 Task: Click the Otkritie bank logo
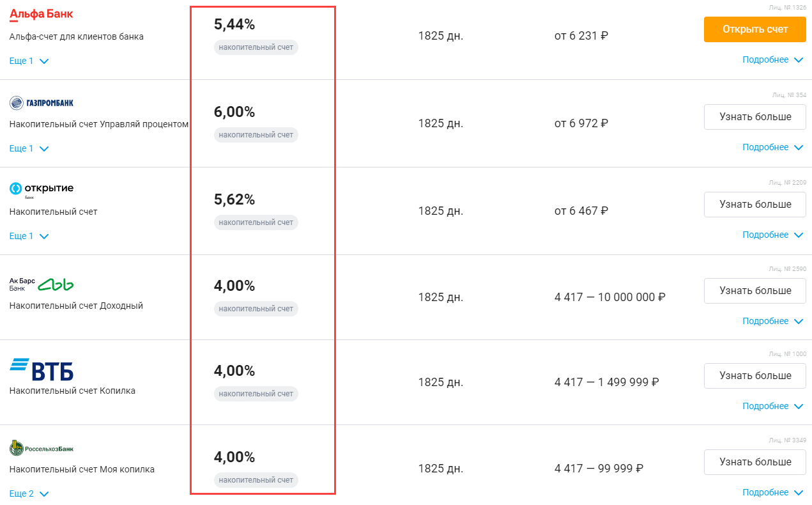coord(42,189)
